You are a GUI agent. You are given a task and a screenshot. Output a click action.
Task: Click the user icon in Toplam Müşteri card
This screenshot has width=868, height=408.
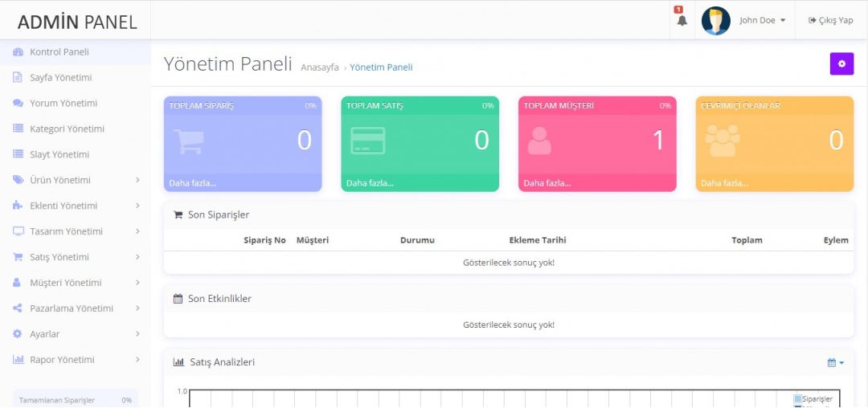pos(539,141)
